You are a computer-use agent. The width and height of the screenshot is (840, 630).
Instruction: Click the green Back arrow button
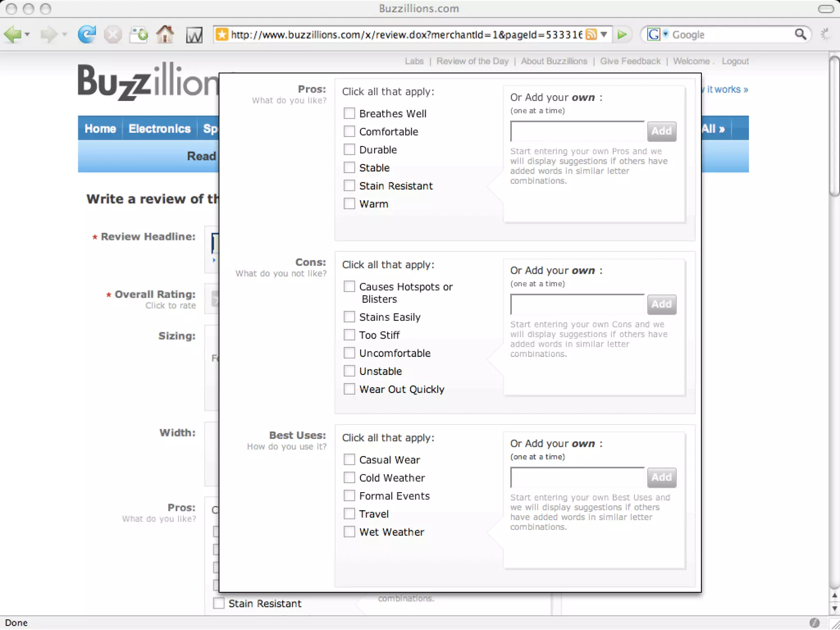pyautogui.click(x=12, y=34)
